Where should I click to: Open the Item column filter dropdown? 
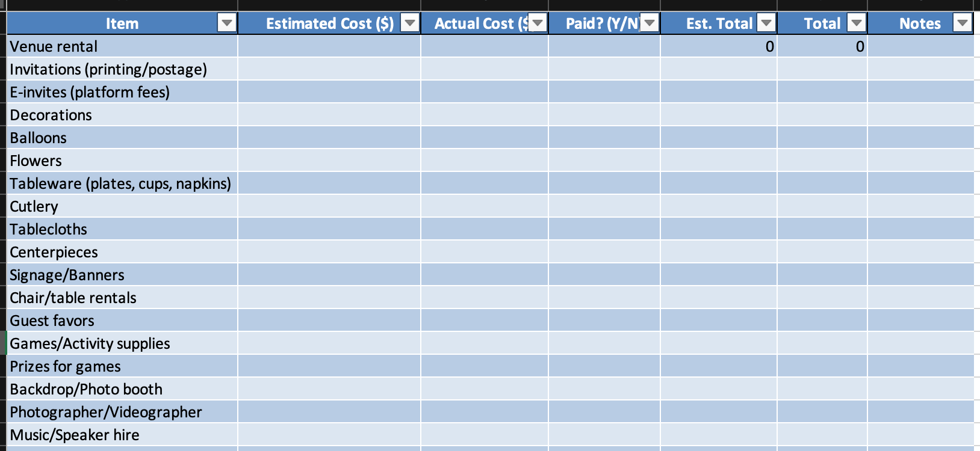(x=226, y=23)
